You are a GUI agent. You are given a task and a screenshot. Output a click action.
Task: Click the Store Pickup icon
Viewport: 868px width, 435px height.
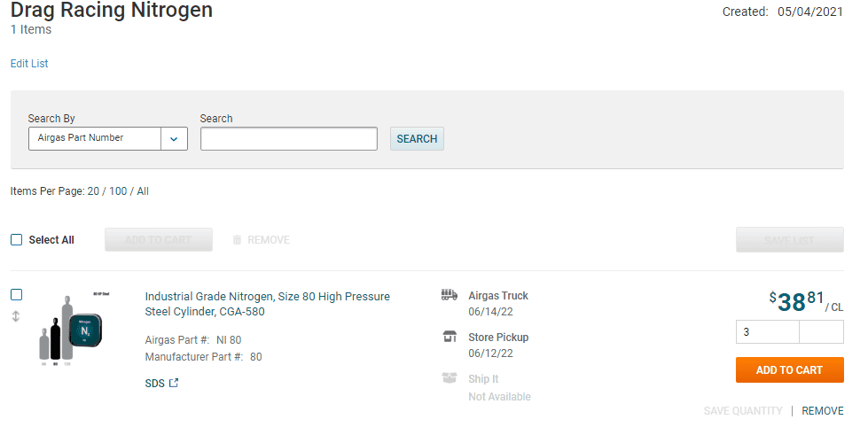[450, 337]
